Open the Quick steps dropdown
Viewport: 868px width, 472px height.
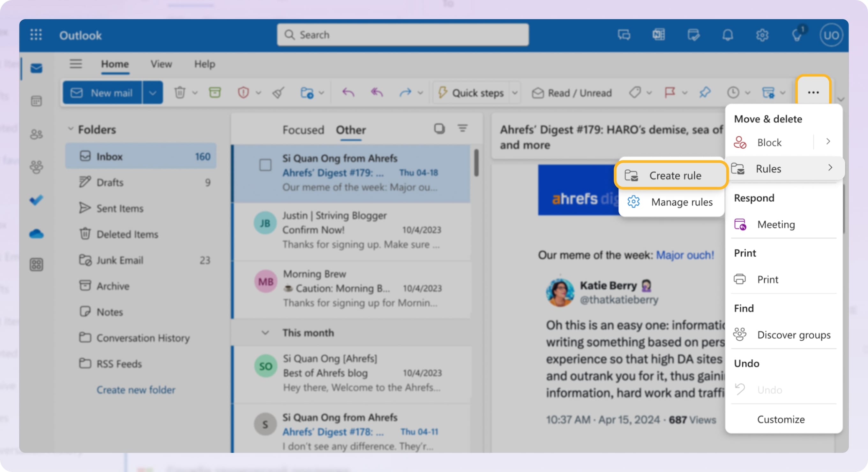515,92
